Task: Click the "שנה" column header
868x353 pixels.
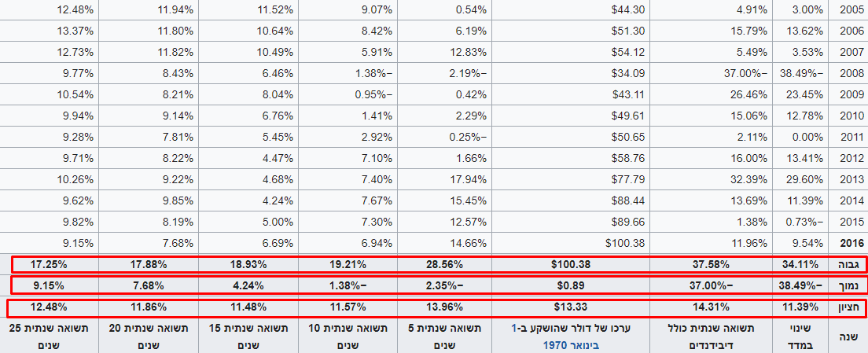Action: [x=848, y=336]
